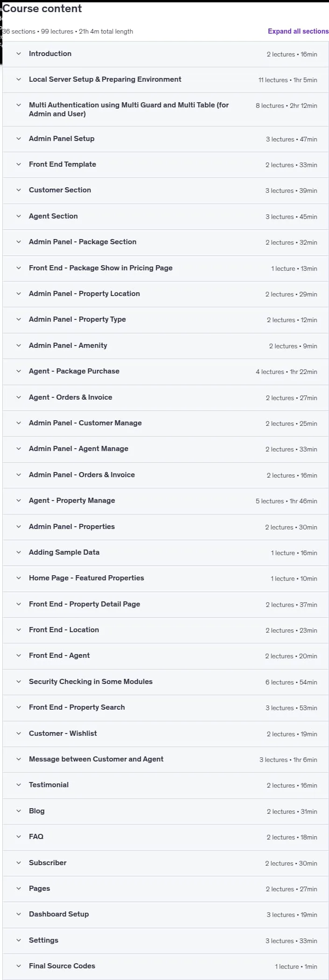329x980 pixels.
Task: Expand all sections link
Action: [x=298, y=31]
